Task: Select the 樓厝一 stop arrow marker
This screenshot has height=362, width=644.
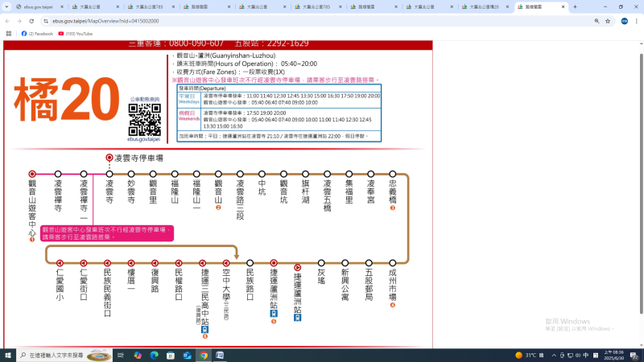Action: tap(131, 263)
